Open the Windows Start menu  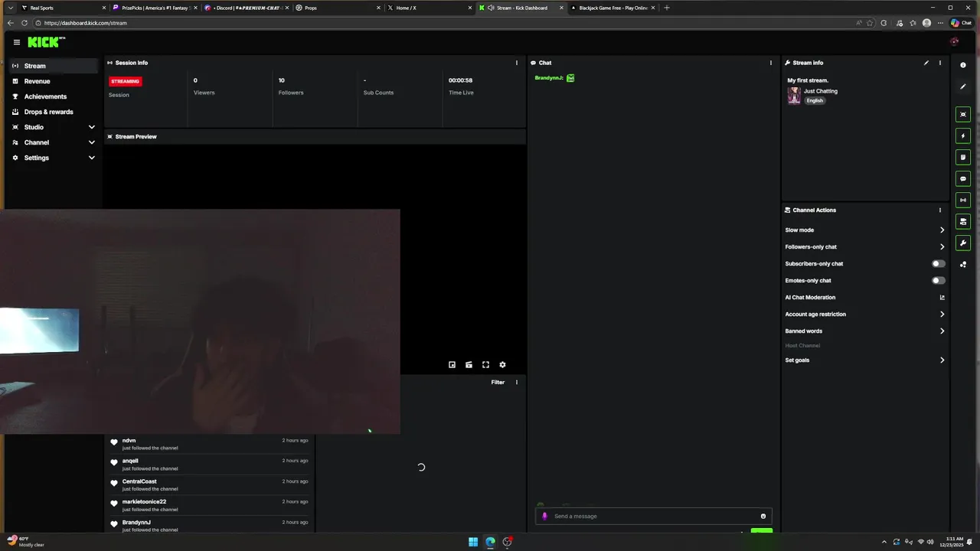[x=473, y=542]
